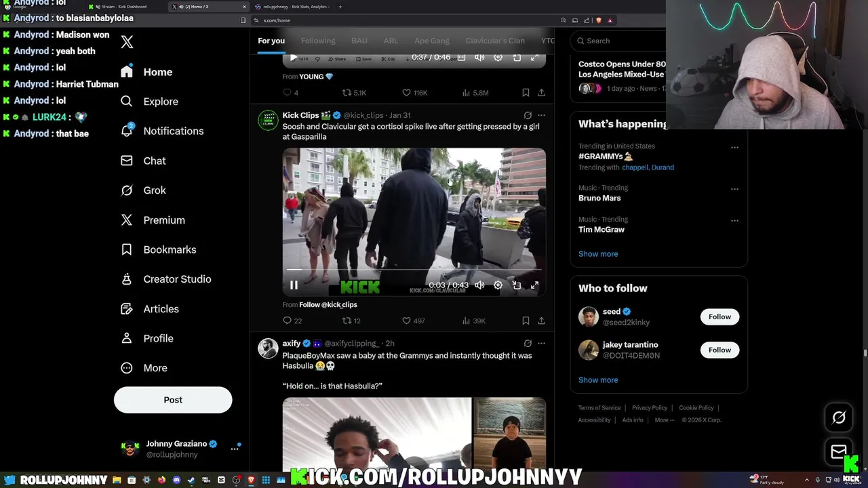The width and height of the screenshot is (868, 488).
Task: Switch to Clavicular's Clan tab
Action: point(495,41)
